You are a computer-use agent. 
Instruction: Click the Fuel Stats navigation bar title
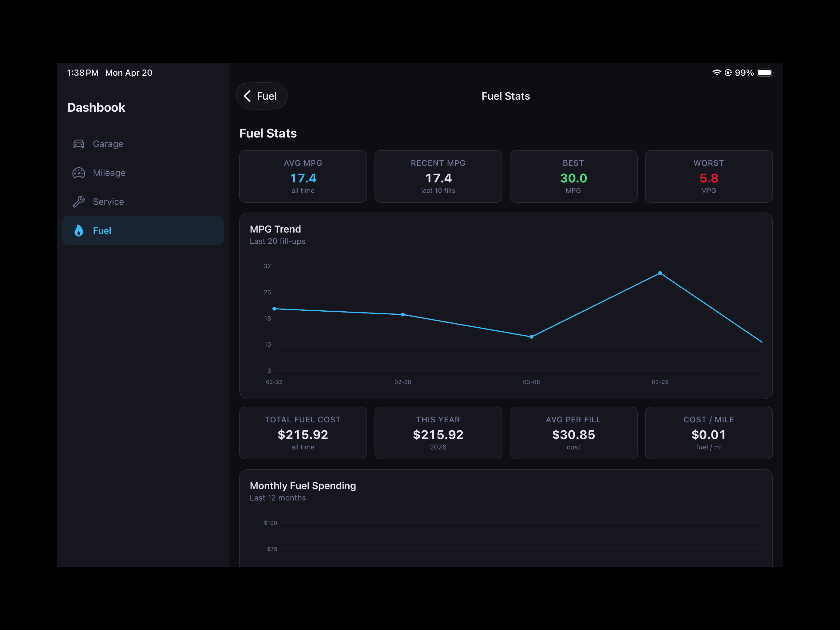(506, 96)
